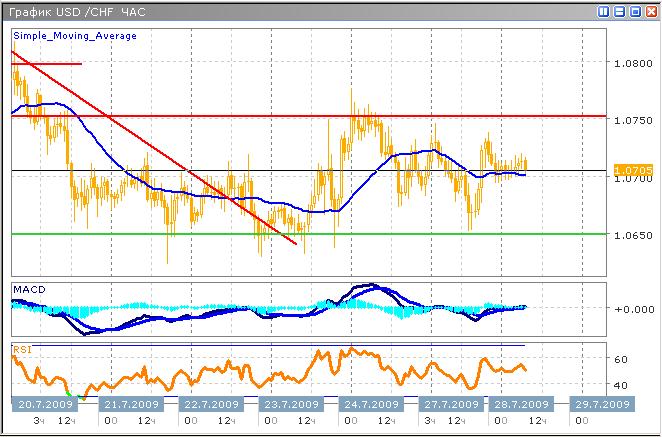Click the 29.7.2009 date marker
Image resolution: width=662 pixels, height=437 pixels.
point(600,404)
